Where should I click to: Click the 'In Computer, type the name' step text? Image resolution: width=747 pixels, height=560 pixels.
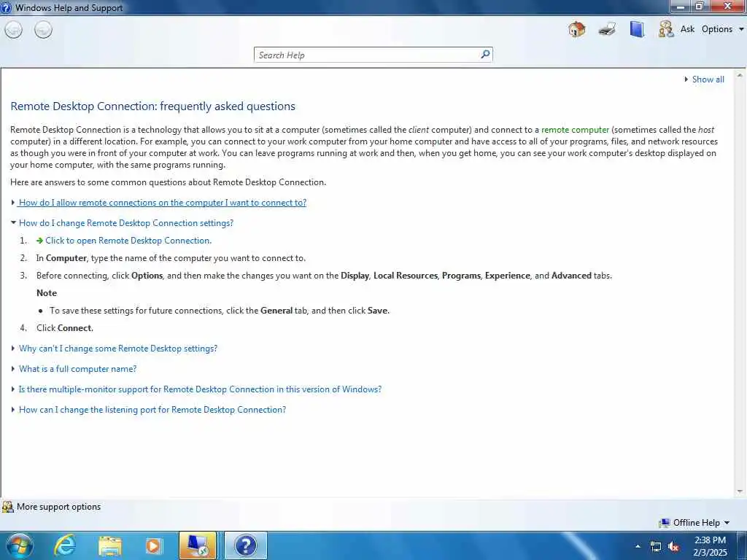click(171, 257)
